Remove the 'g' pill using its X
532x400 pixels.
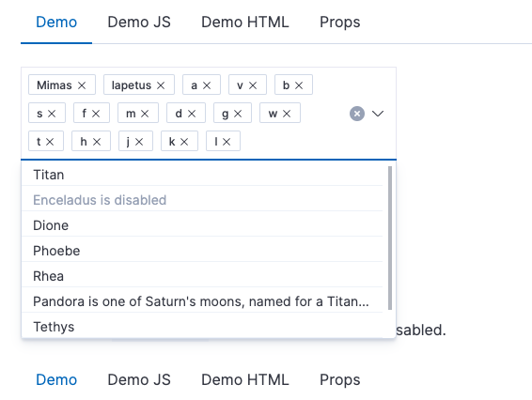(x=238, y=114)
